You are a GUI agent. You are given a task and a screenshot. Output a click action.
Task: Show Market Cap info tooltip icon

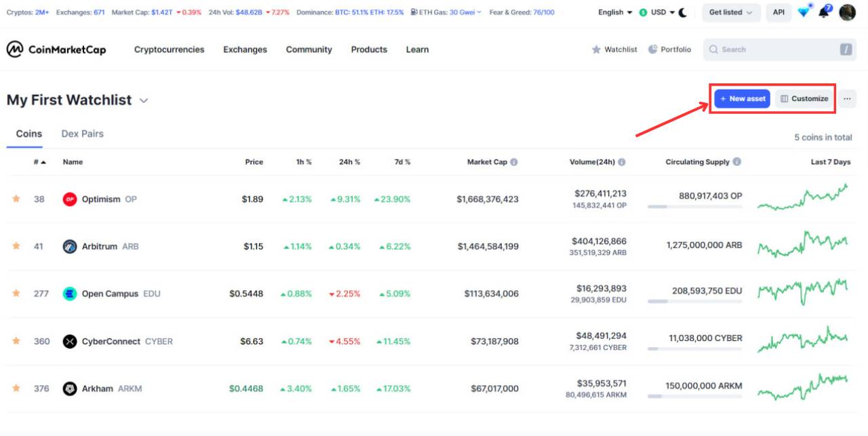pyautogui.click(x=514, y=162)
